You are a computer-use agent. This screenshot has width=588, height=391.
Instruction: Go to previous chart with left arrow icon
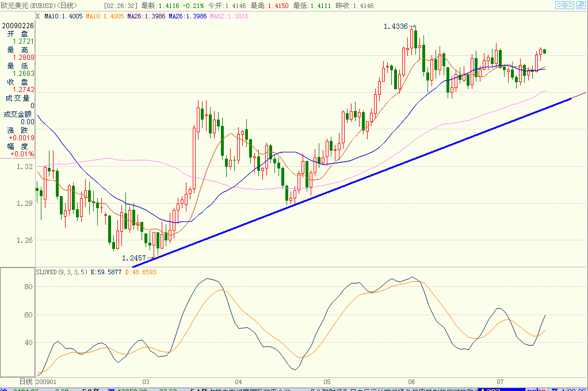click(x=559, y=5)
